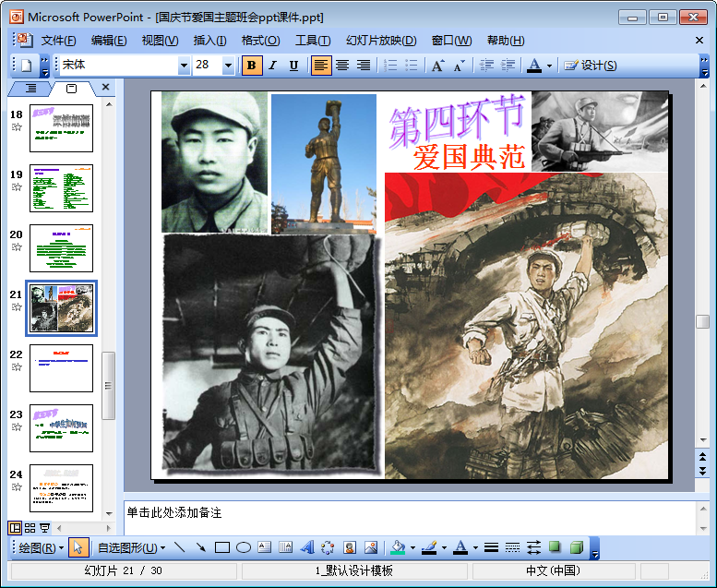
Task: Insert WordArt from drawing toolbar
Action: (x=307, y=547)
